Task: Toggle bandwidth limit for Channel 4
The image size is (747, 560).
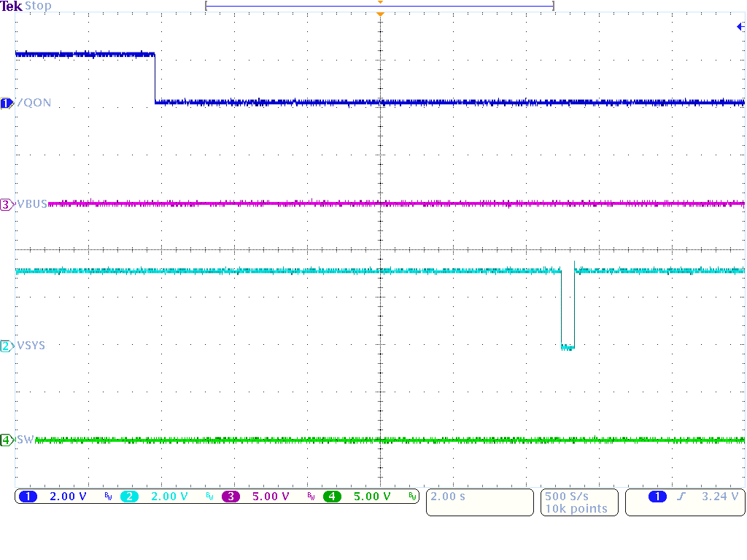Action: coord(412,497)
